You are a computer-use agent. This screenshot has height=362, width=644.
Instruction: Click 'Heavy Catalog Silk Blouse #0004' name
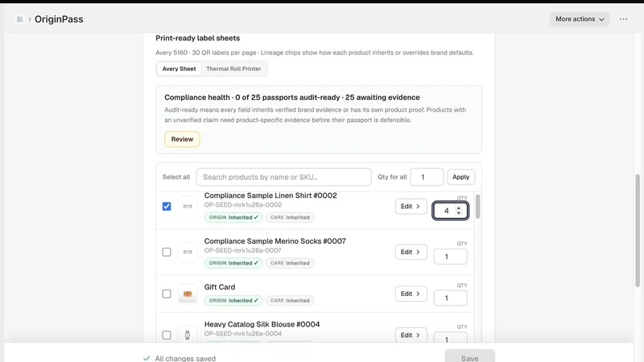(x=262, y=324)
